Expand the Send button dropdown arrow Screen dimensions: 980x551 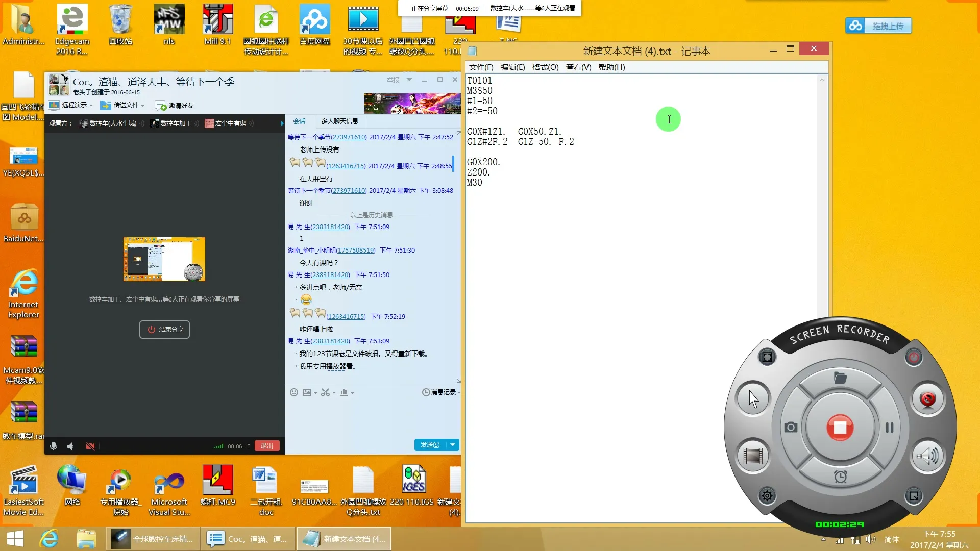coord(453,445)
